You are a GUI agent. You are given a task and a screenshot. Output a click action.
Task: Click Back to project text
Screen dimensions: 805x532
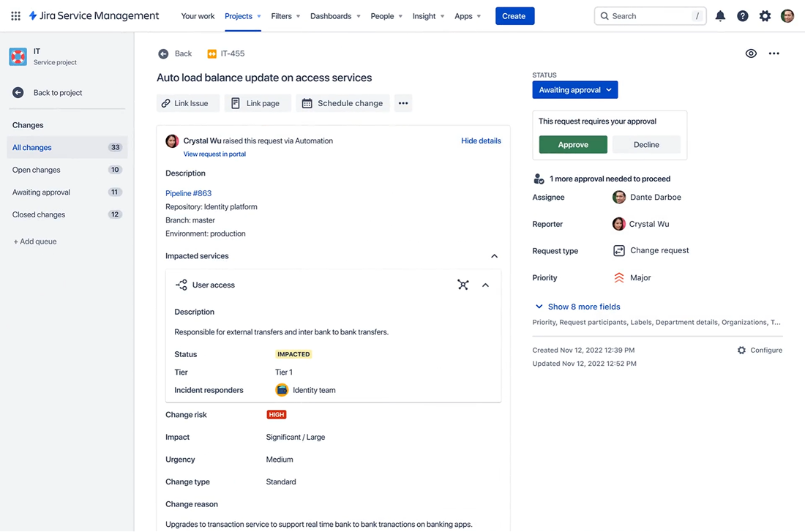point(58,92)
